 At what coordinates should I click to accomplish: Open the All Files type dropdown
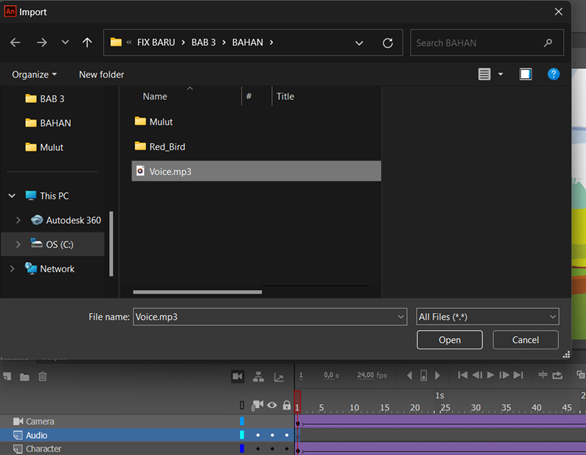pyautogui.click(x=487, y=317)
